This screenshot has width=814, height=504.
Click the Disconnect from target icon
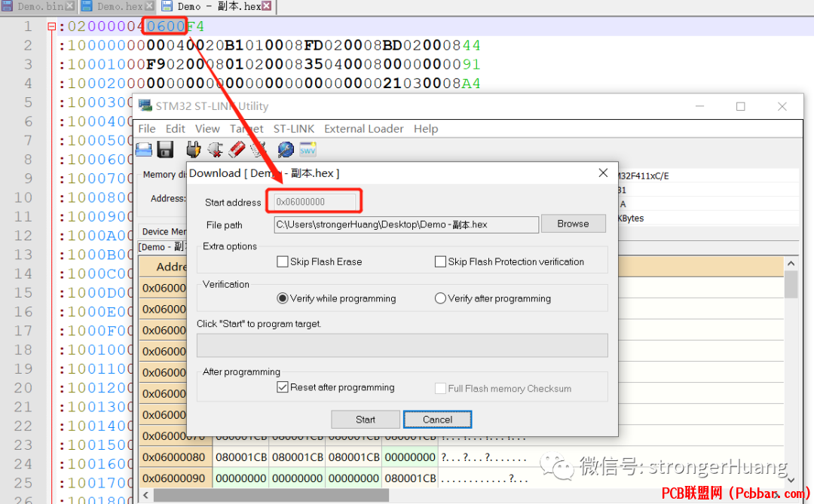[x=215, y=149]
